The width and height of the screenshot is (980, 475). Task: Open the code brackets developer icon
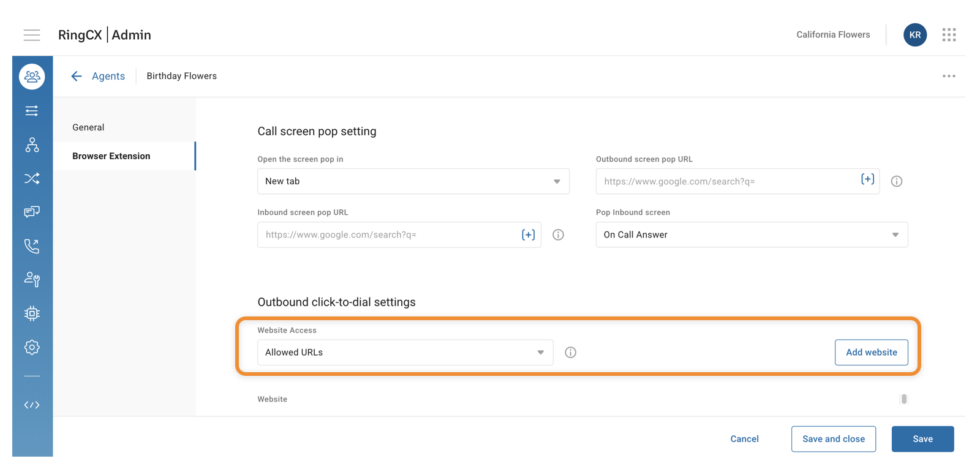pyautogui.click(x=32, y=405)
